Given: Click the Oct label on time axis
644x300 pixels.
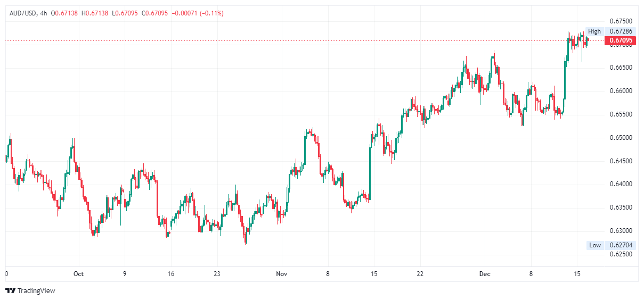Looking at the screenshot, I should (x=79, y=274).
